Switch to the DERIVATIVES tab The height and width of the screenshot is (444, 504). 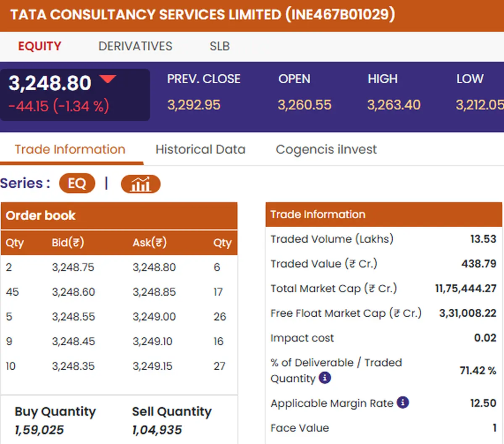click(135, 46)
